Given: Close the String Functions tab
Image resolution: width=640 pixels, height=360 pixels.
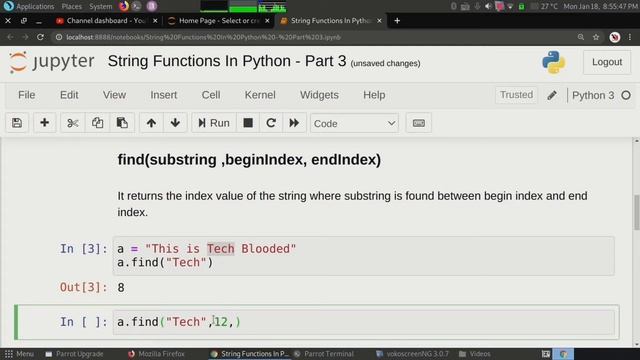Looking at the screenshot, I should [379, 21].
